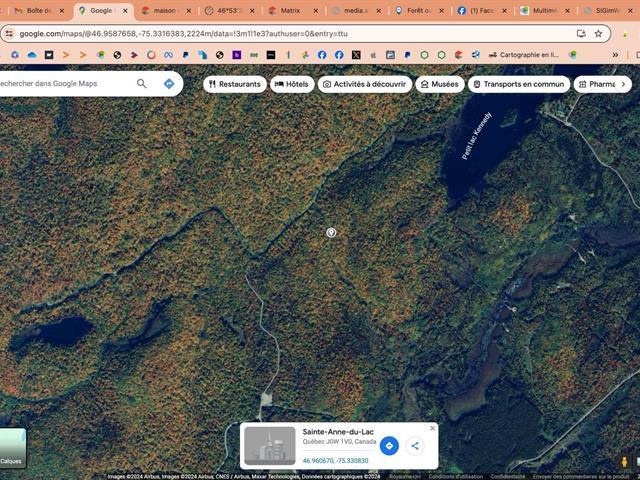
Task: Open the Calques layers switcher
Action: coord(12,448)
